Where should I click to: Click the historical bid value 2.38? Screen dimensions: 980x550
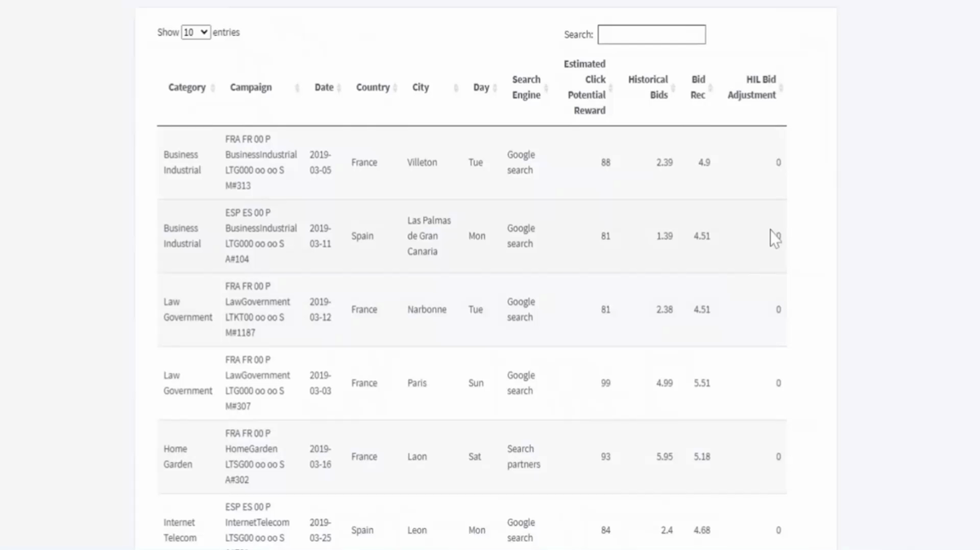coord(664,309)
